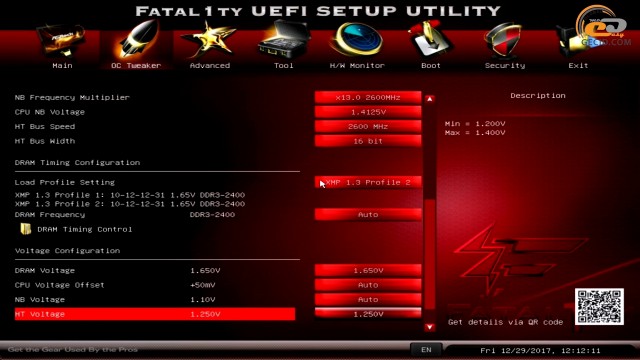This screenshot has height=360, width=640.
Task: Change NB Frequency Multiplier x13.0 2600MHz value
Action: pyautogui.click(x=368, y=98)
